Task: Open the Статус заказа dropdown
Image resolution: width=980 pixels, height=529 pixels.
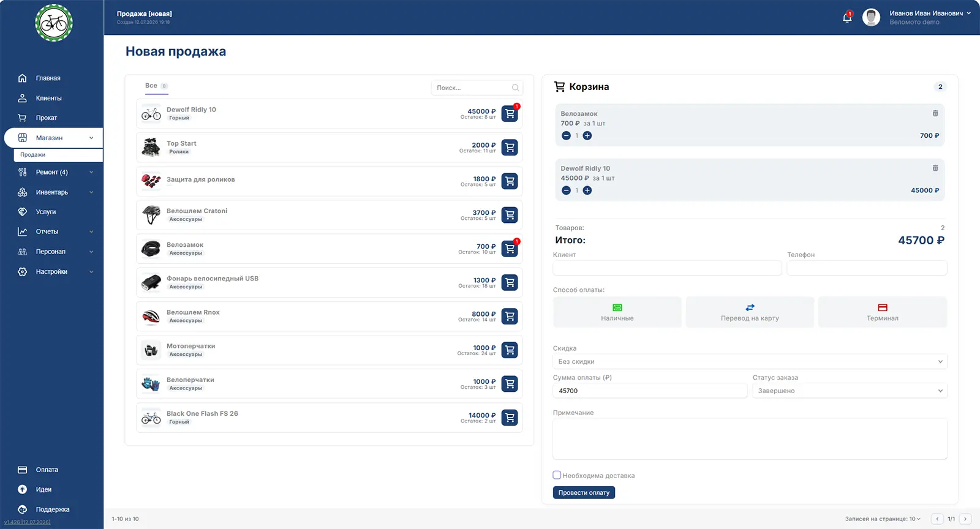Action: [850, 391]
